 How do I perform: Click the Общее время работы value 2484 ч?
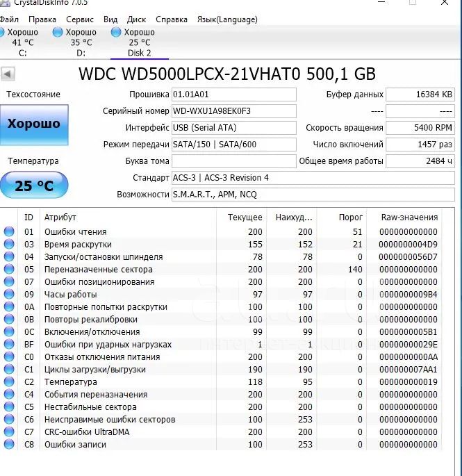(x=420, y=161)
